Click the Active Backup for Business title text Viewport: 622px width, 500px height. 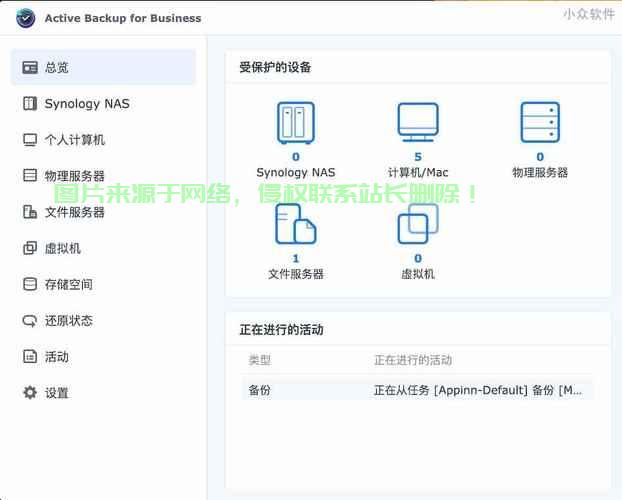point(123,18)
